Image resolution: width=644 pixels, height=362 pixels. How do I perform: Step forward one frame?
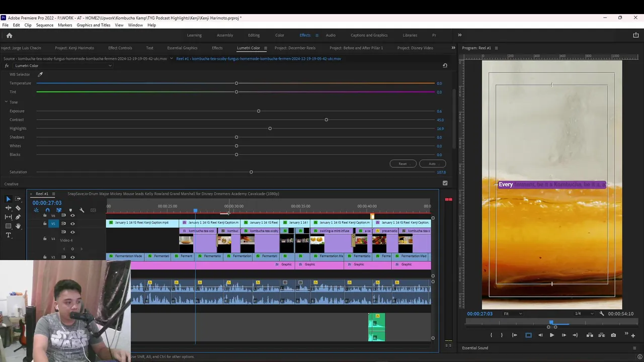(x=563, y=335)
